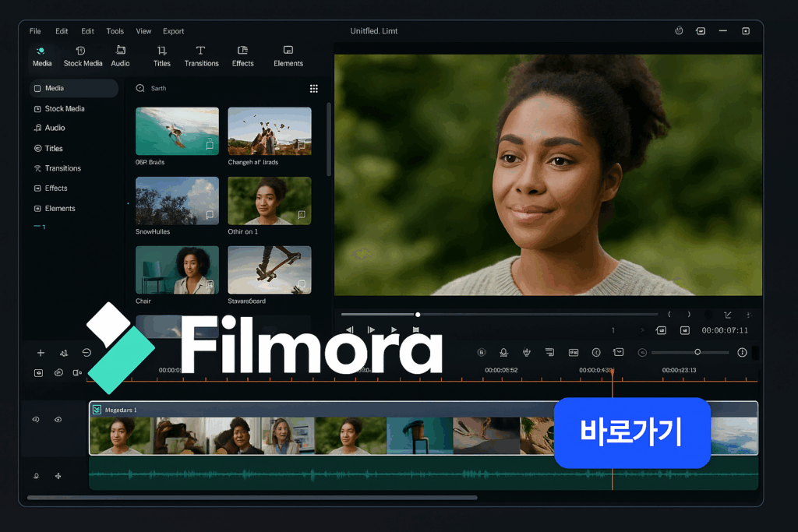Viewport: 798px width, 532px height.
Task: Select Effects in the left sidebar
Action: (x=51, y=188)
